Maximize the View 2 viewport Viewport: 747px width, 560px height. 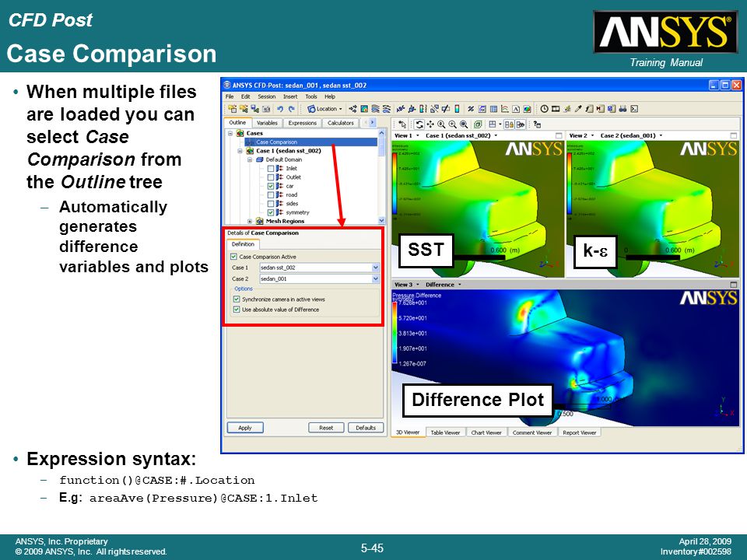pos(733,135)
